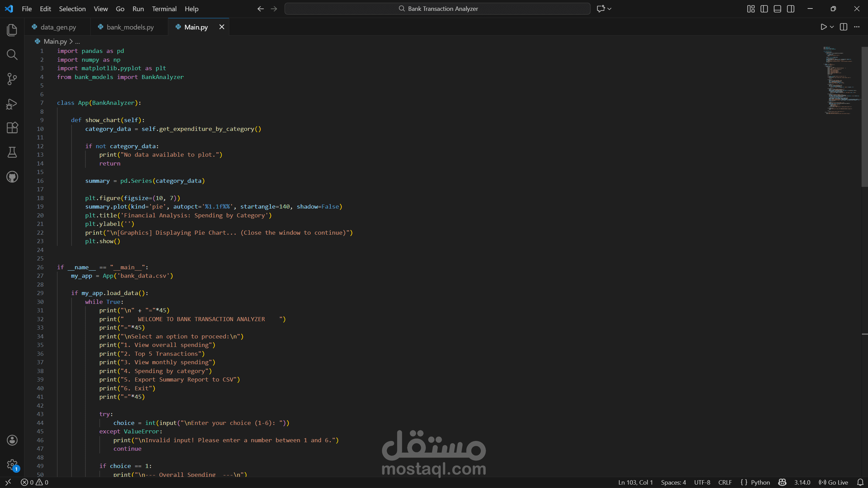Screen dimensions: 868x488
Task: Open the Testing flask icon
Action: [12, 152]
